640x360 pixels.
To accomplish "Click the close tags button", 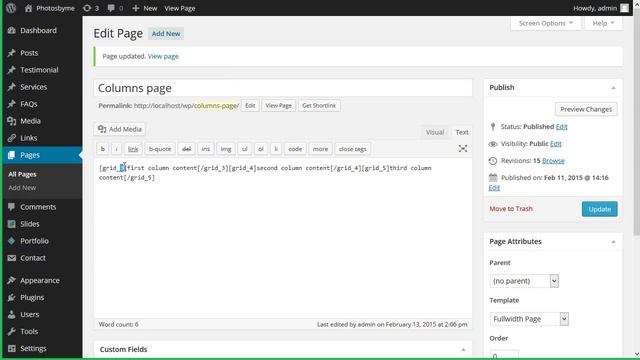I will pos(353,149).
